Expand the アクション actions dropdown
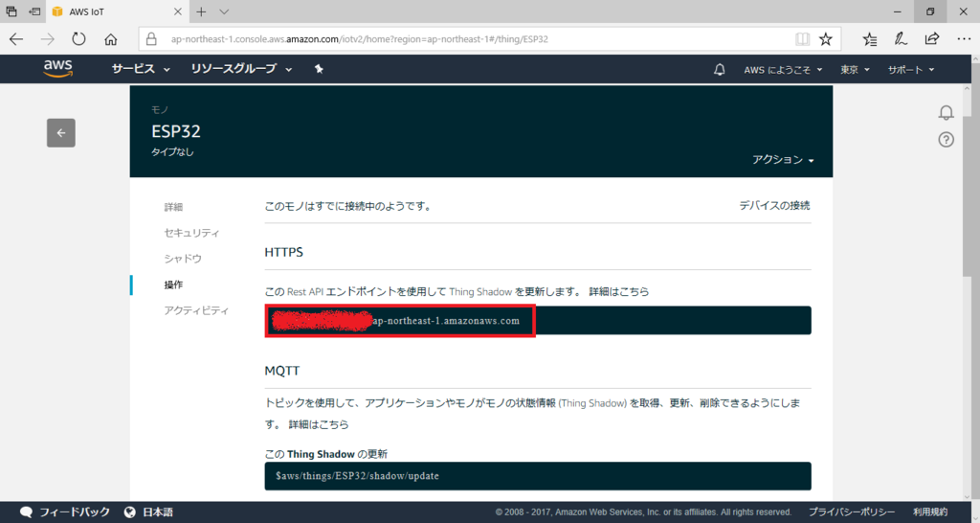The height and width of the screenshot is (523, 980). click(783, 160)
